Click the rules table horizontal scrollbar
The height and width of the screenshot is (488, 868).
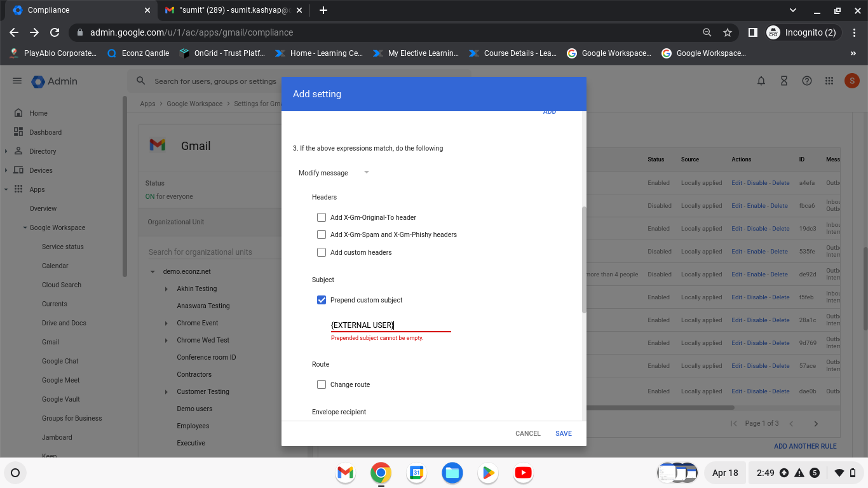click(x=660, y=408)
